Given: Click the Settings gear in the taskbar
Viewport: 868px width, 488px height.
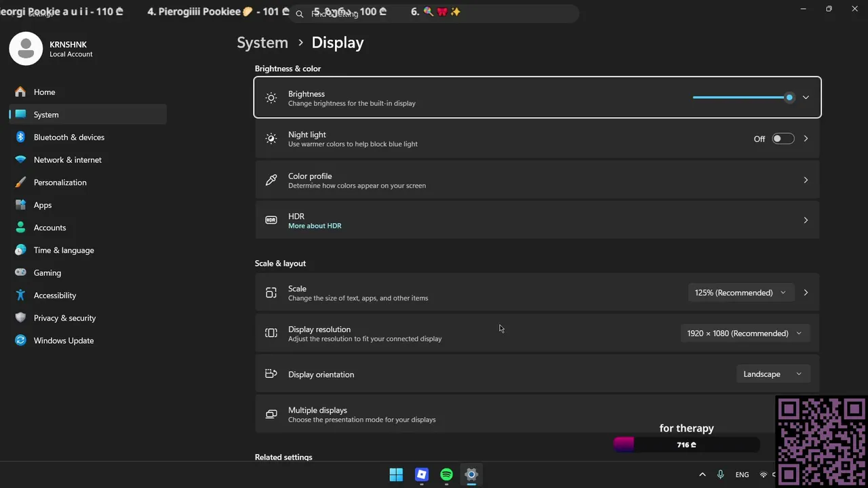Looking at the screenshot, I should click(x=471, y=475).
